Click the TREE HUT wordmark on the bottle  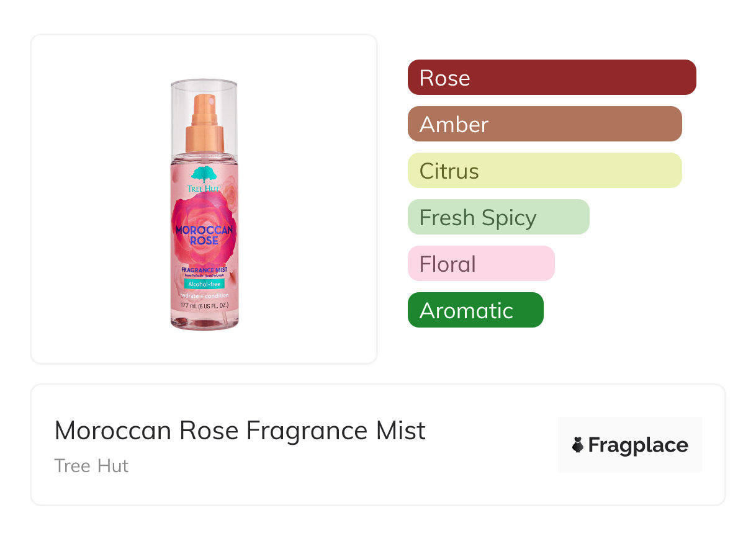coord(204,189)
